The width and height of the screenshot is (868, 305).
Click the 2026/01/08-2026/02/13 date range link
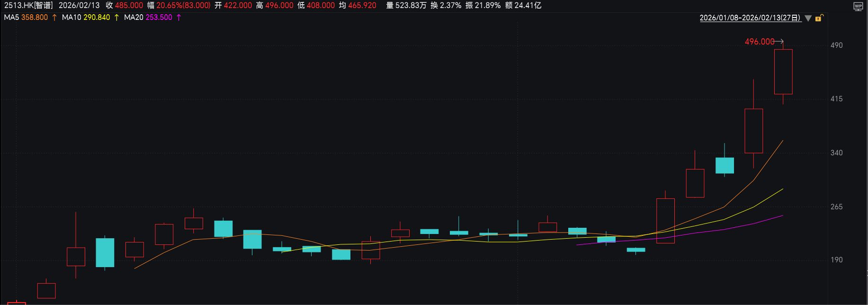pos(750,18)
